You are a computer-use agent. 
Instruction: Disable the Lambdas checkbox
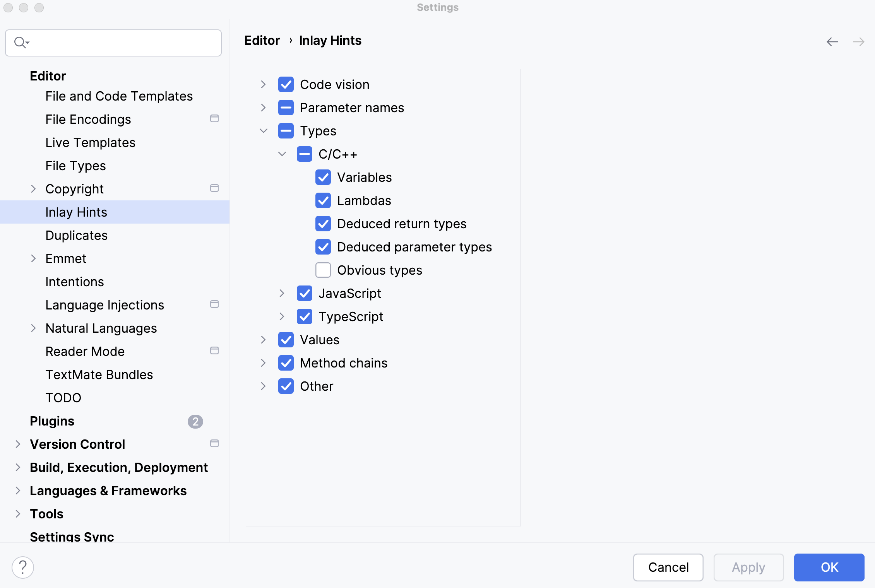point(323,200)
